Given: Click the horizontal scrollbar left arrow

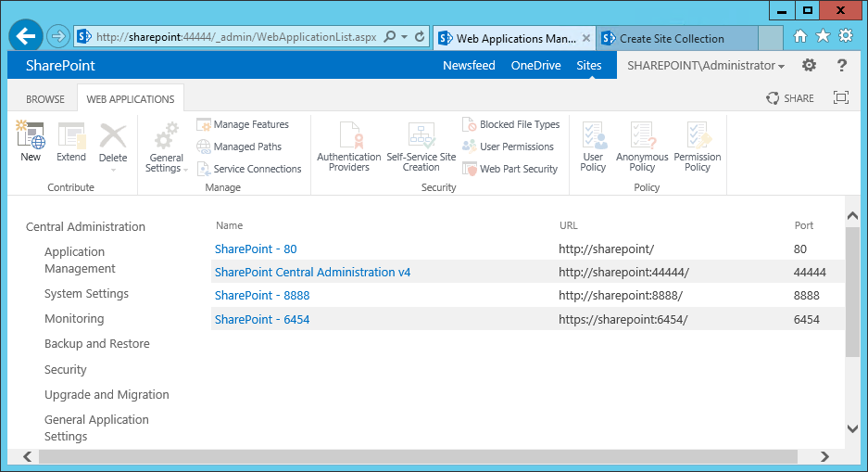Looking at the screenshot, I should [x=27, y=456].
